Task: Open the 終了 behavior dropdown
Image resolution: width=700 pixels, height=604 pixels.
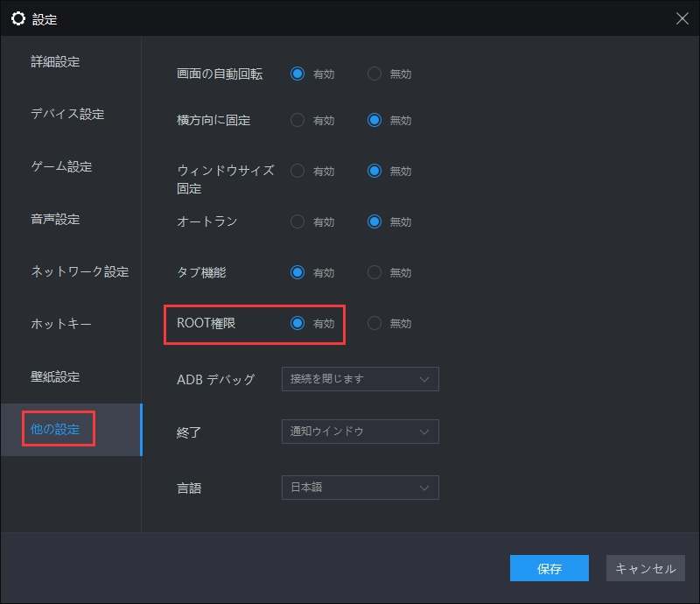Action: (359, 432)
